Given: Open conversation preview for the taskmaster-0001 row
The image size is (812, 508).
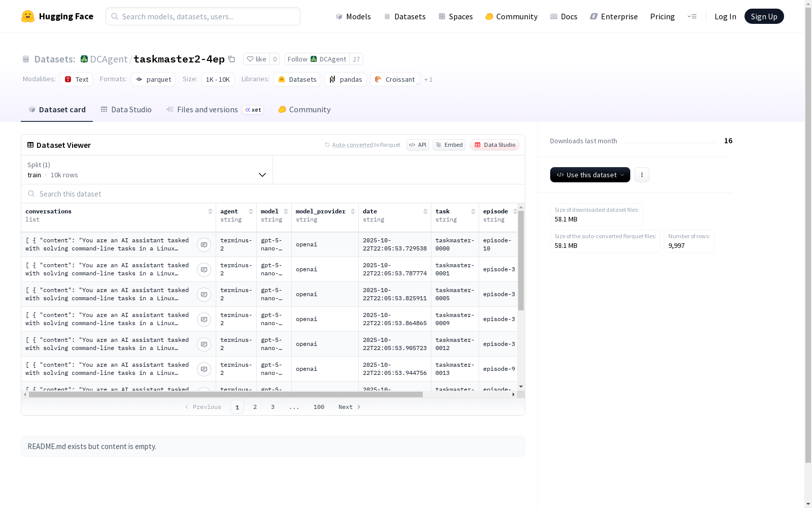Looking at the screenshot, I should click(x=204, y=270).
